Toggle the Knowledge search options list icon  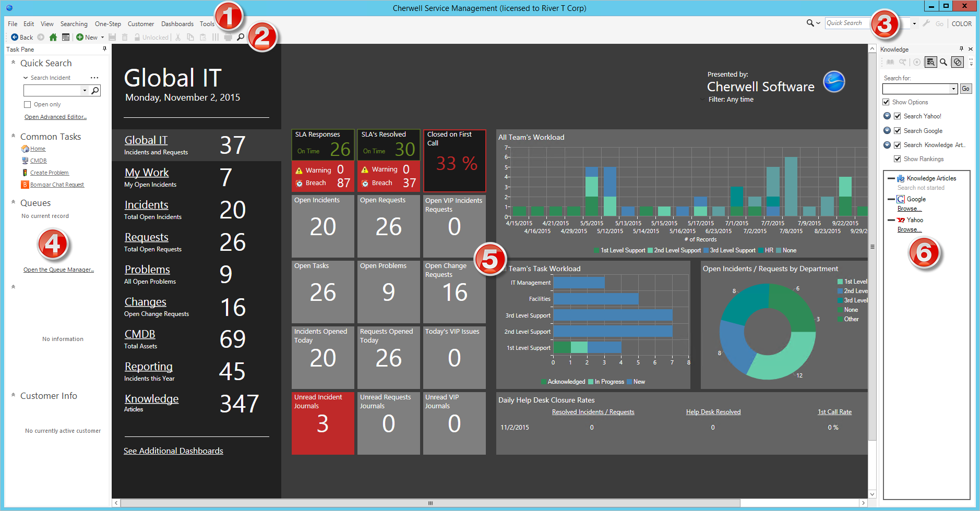tap(930, 62)
